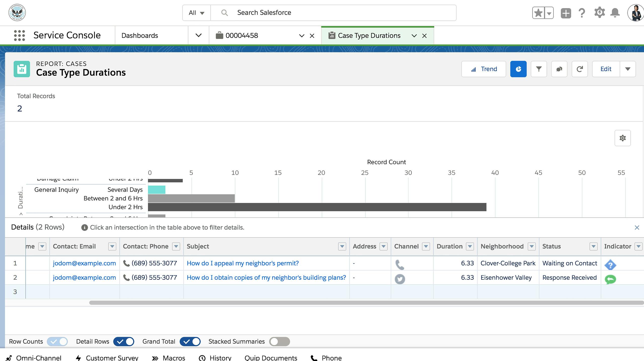This screenshot has width=644, height=361.
Task: Open the History utility
Action: (x=215, y=358)
